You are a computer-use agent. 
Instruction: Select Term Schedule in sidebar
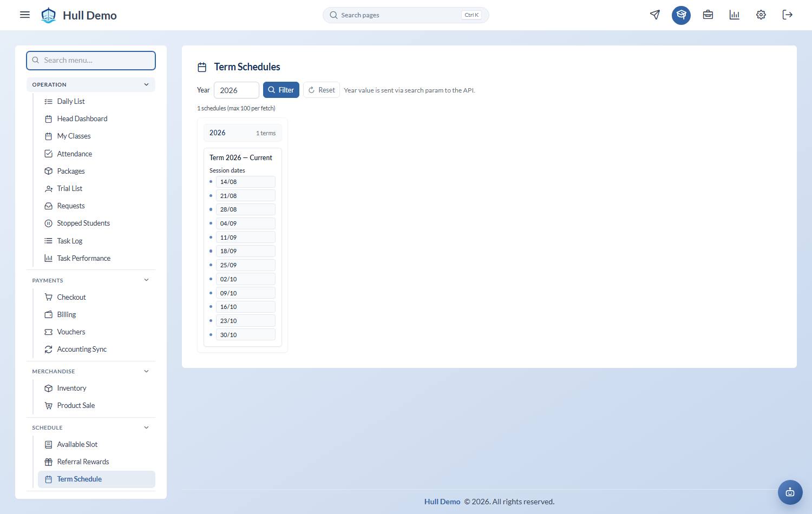tap(96, 479)
